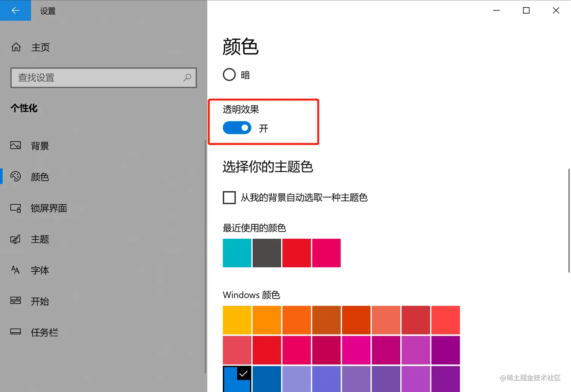Click the home icon beside 主页

click(x=16, y=47)
